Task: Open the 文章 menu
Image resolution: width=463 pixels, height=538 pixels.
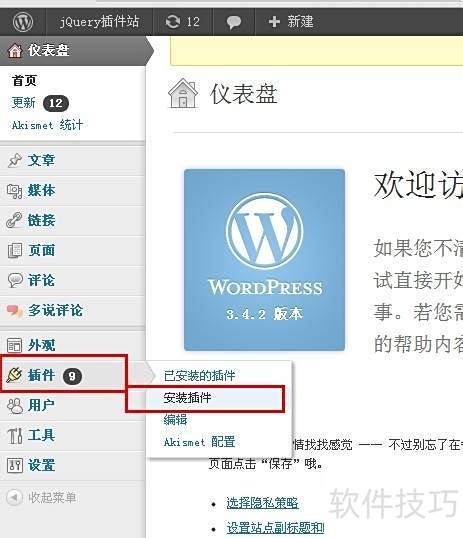Action: (x=41, y=160)
